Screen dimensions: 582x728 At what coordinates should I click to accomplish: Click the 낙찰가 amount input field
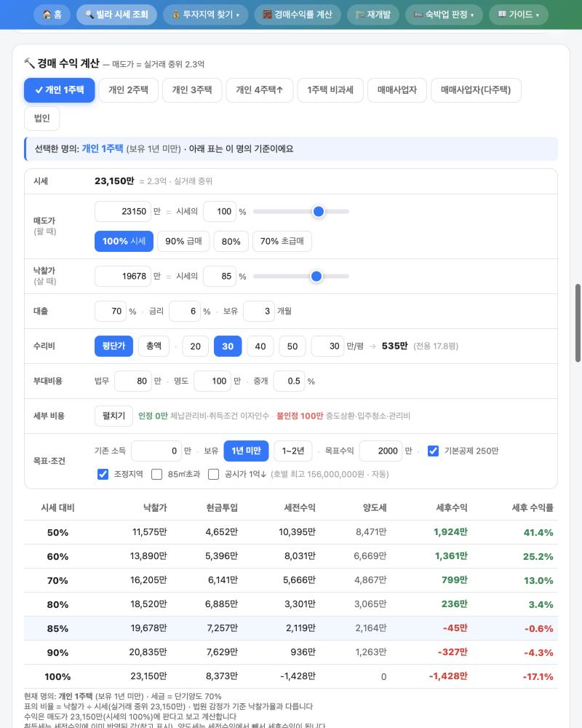tap(123, 276)
